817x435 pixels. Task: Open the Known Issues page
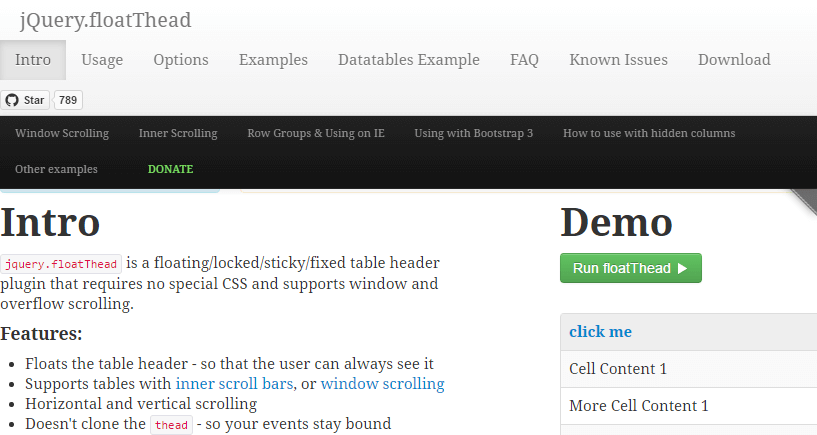tap(618, 60)
